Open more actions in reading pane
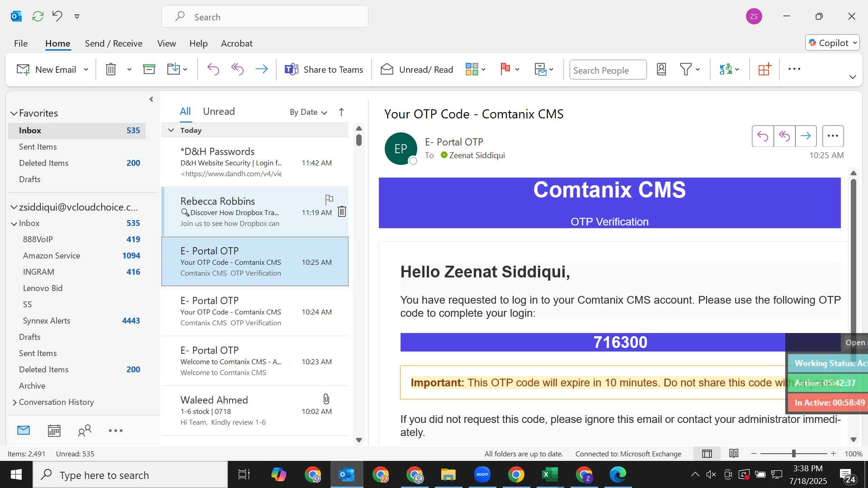The height and width of the screenshot is (488, 868). point(833,136)
